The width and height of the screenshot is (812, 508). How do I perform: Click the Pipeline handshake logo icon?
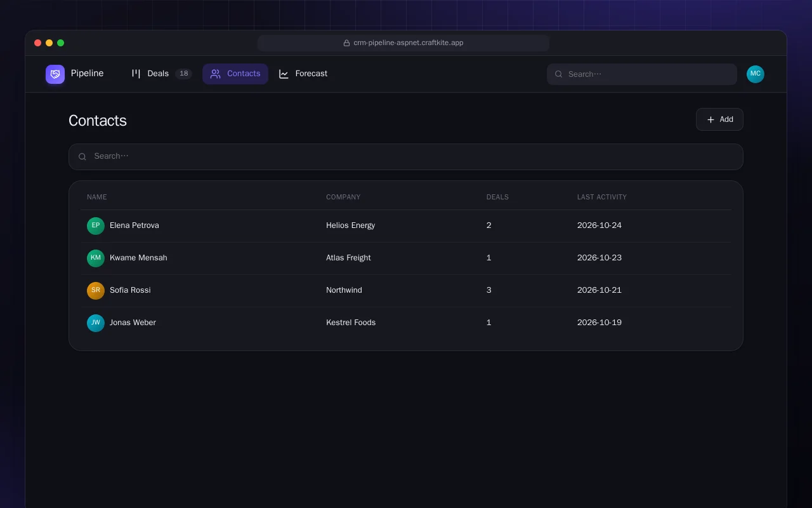55,74
